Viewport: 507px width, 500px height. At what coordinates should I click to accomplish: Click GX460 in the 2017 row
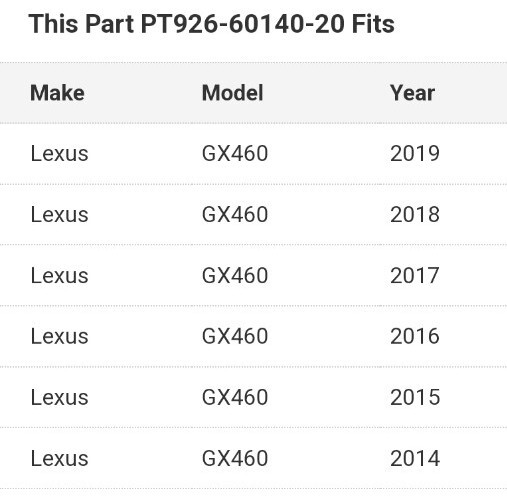click(235, 276)
